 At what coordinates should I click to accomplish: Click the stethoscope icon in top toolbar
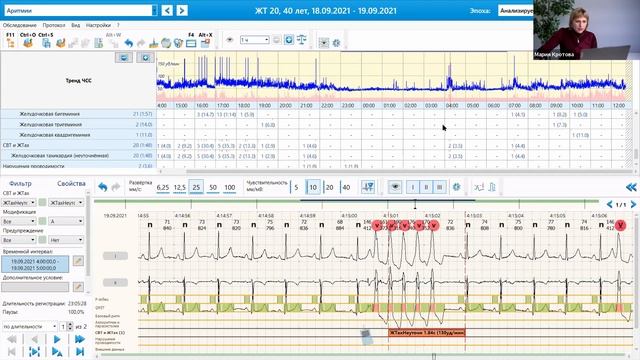[178, 42]
